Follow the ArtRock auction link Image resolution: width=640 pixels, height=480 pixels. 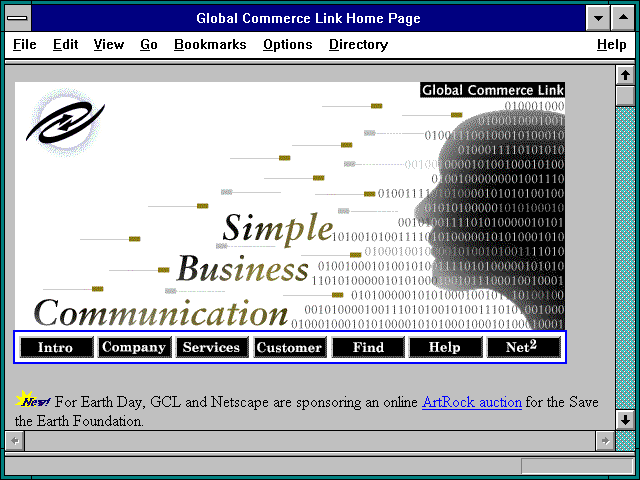click(472, 402)
